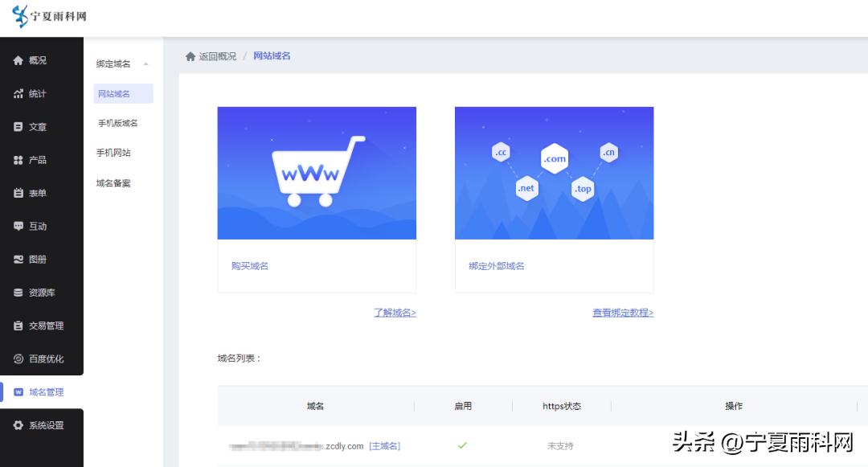Image resolution: width=868 pixels, height=467 pixels.
Task: Click the 主域名 label next to the domain
Action: [386, 445]
